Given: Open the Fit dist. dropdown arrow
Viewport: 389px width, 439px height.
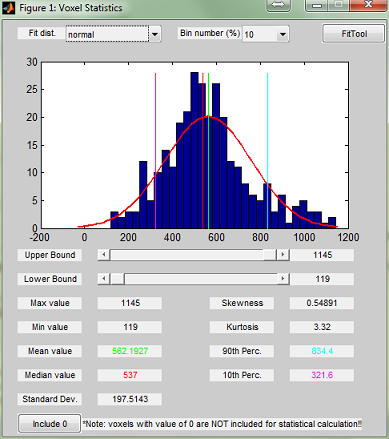Looking at the screenshot, I should 155,34.
